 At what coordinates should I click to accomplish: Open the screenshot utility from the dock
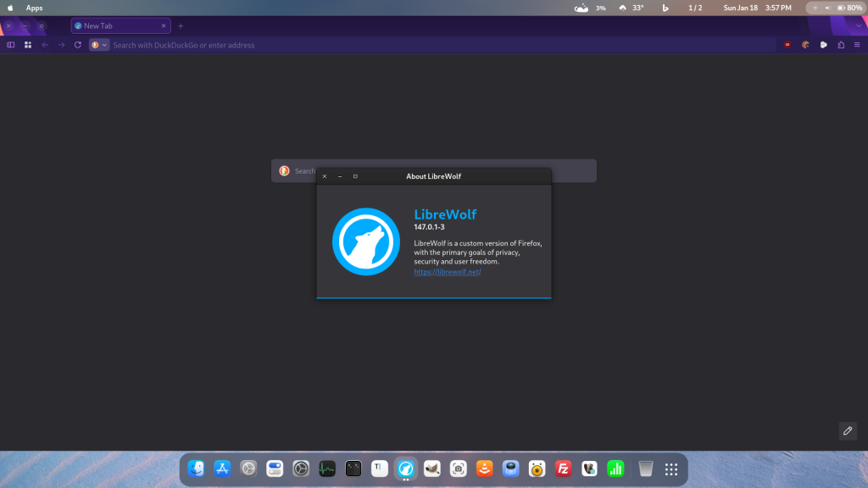tap(458, 469)
